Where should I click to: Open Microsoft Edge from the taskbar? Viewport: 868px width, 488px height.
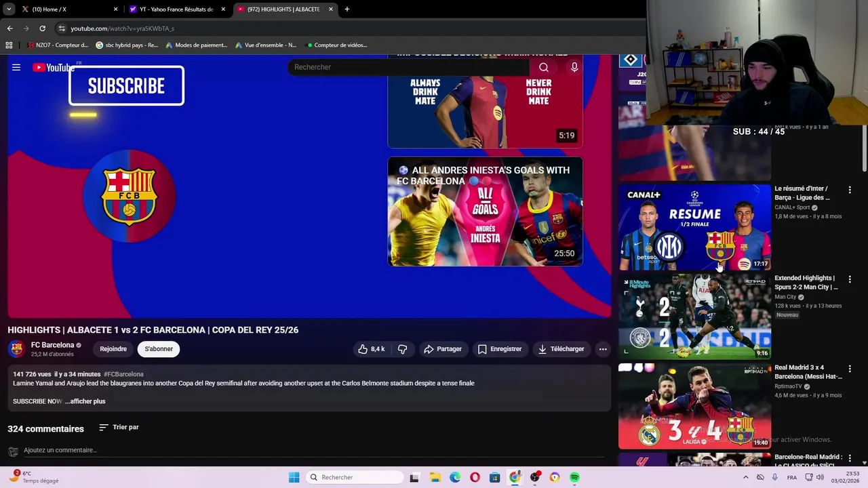(455, 477)
